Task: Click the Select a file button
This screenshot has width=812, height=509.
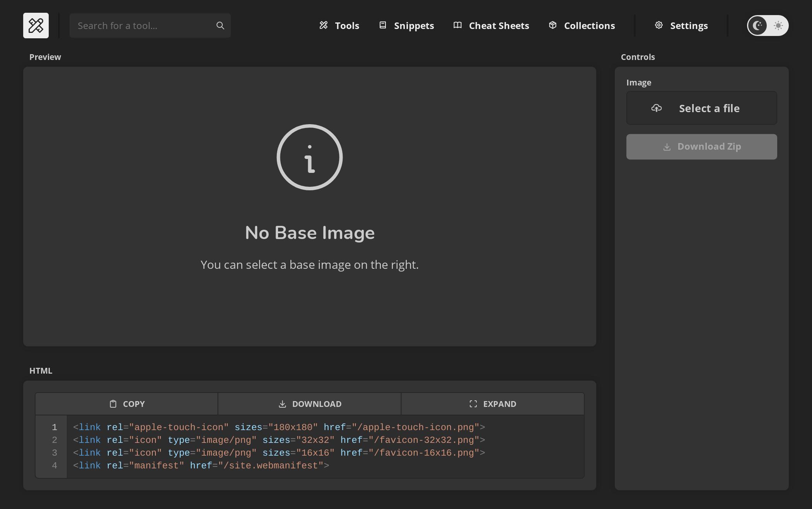Action: [x=701, y=108]
